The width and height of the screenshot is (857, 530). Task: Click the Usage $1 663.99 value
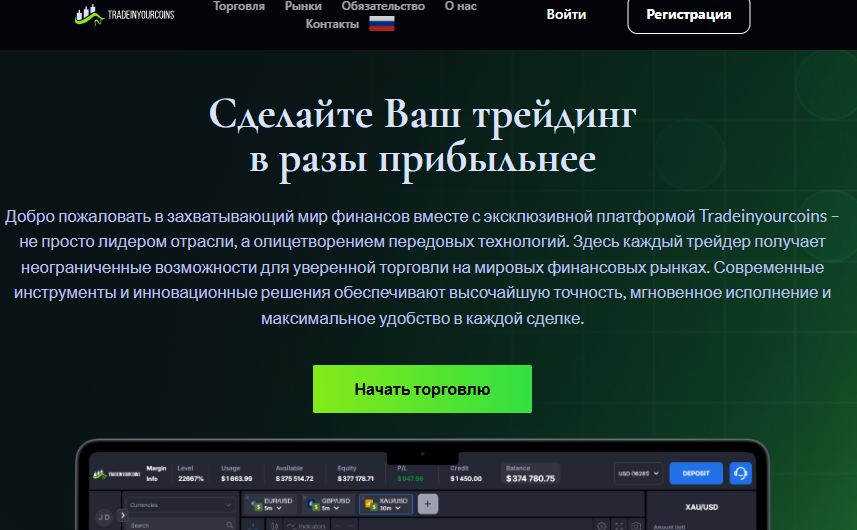[237, 479]
